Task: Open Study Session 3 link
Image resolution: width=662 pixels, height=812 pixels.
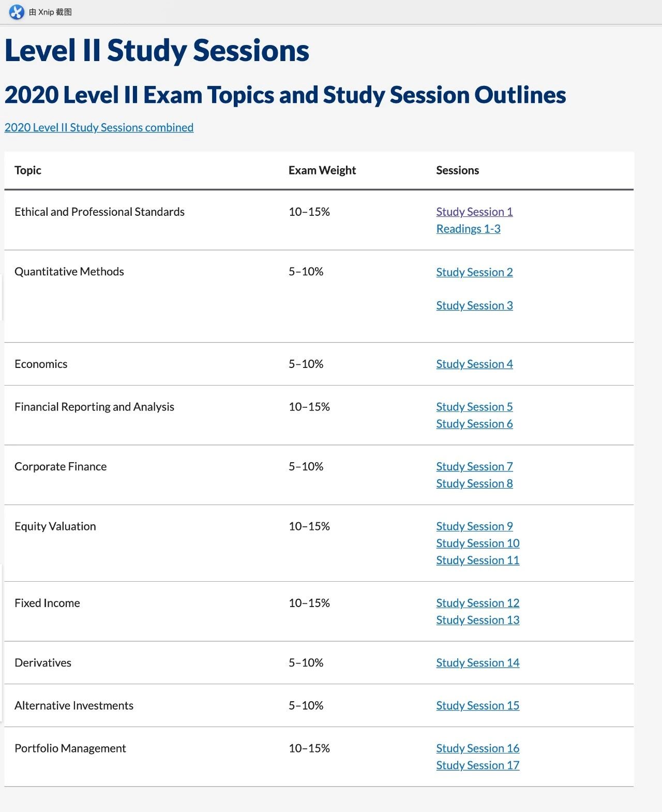Action: click(x=474, y=305)
